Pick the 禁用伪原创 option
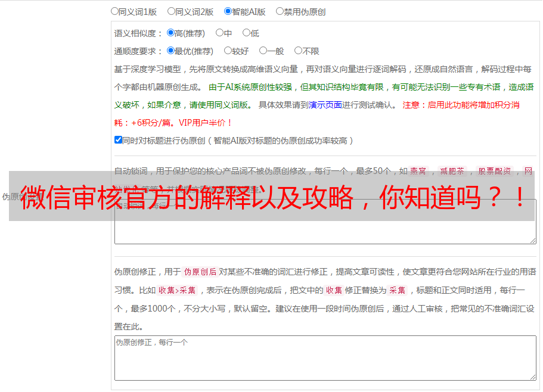 (x=280, y=11)
